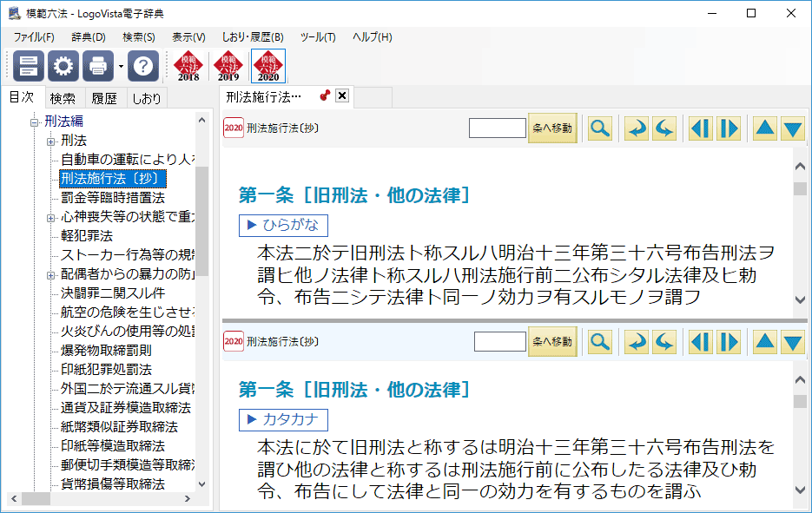This screenshot has height=513, width=812.
Task: Close the 刑法施行法 document tab
Action: (x=342, y=95)
